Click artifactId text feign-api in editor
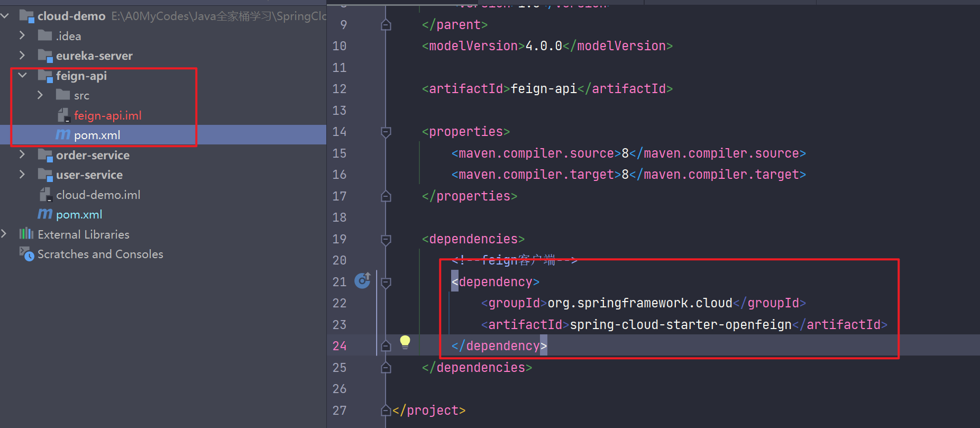This screenshot has width=980, height=428. pos(544,89)
